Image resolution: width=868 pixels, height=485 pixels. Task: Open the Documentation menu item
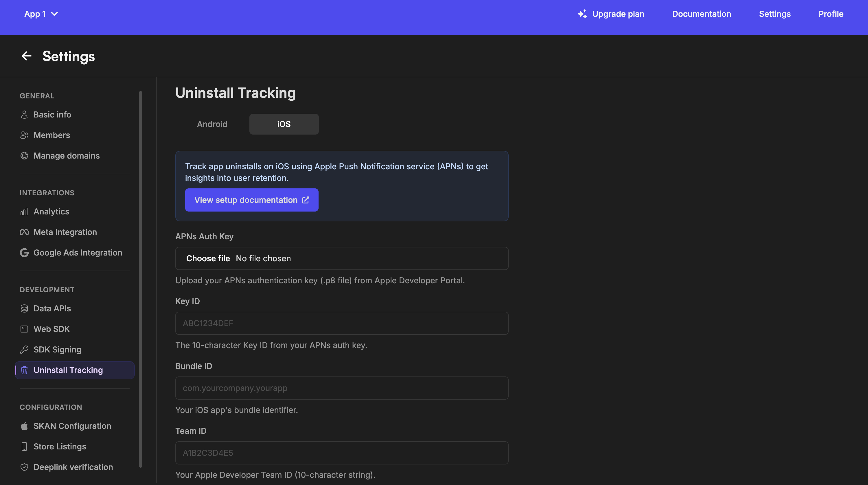tap(701, 14)
